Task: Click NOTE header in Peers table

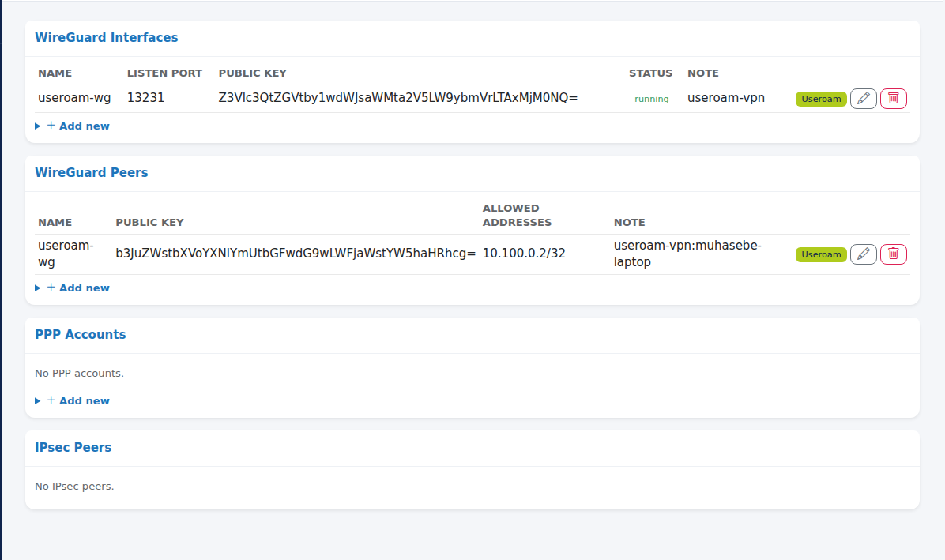Action: (x=629, y=222)
